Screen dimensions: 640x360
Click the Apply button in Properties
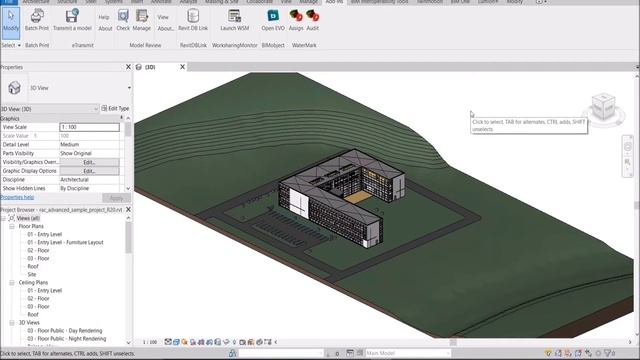click(116, 198)
